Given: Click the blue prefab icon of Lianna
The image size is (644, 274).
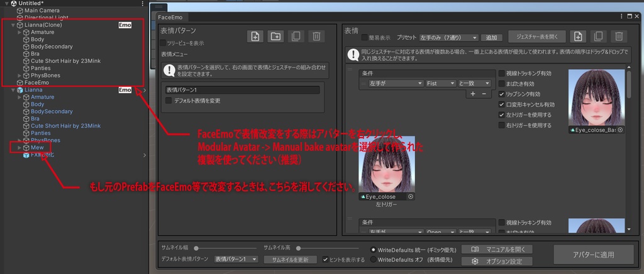Looking at the screenshot, I should click(x=19, y=90).
